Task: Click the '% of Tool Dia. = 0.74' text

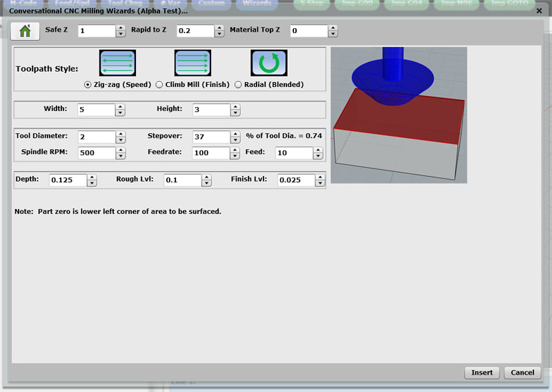Action: click(284, 136)
